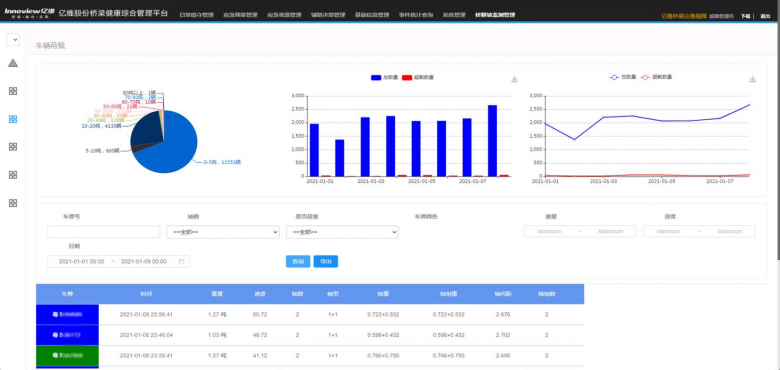Image resolution: width=780 pixels, height=370 pixels.
Task: Download the line chart image
Action: coord(753,79)
